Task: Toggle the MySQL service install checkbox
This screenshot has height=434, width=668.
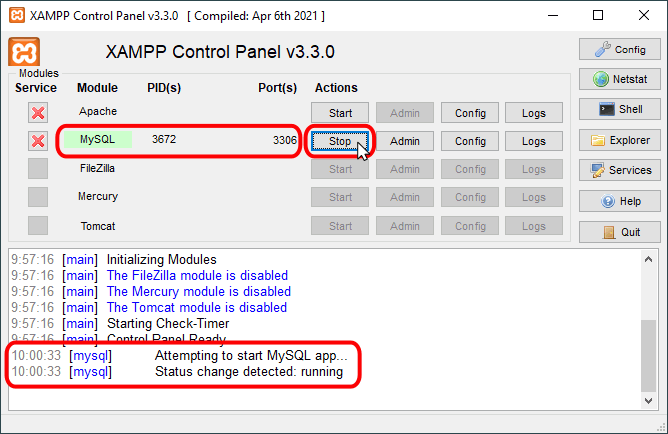Action: pyautogui.click(x=38, y=141)
